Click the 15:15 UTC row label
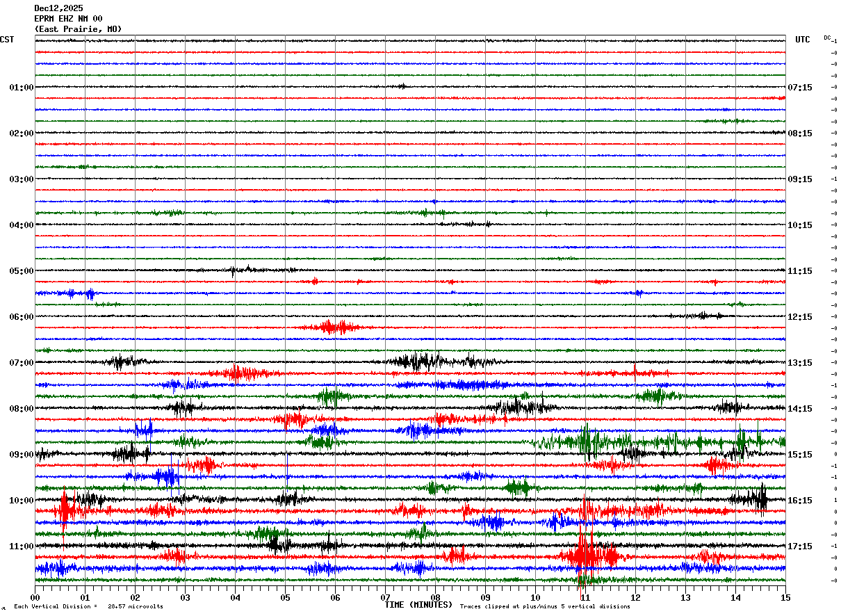Screen dimensions: 841x616 [800, 455]
